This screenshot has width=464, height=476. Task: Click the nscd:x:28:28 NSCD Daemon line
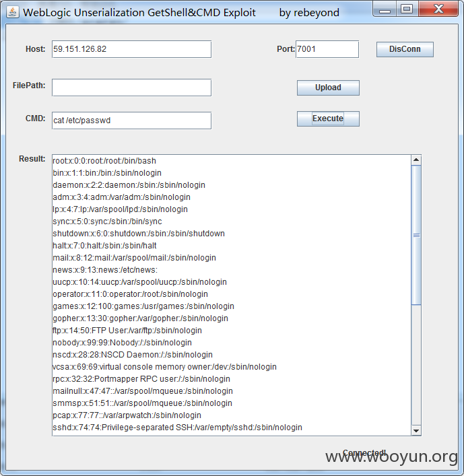(x=133, y=355)
